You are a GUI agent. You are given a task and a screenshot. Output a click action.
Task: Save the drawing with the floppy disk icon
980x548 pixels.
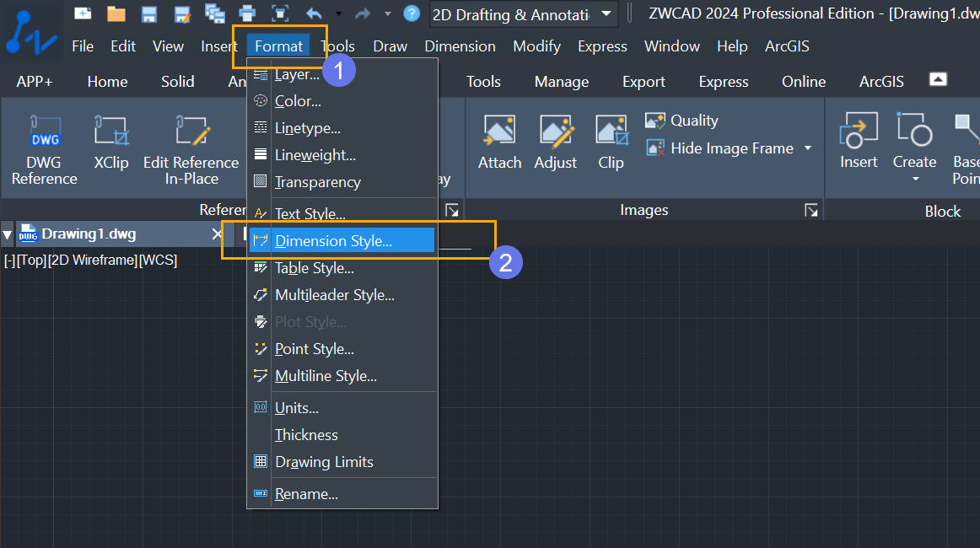[148, 13]
